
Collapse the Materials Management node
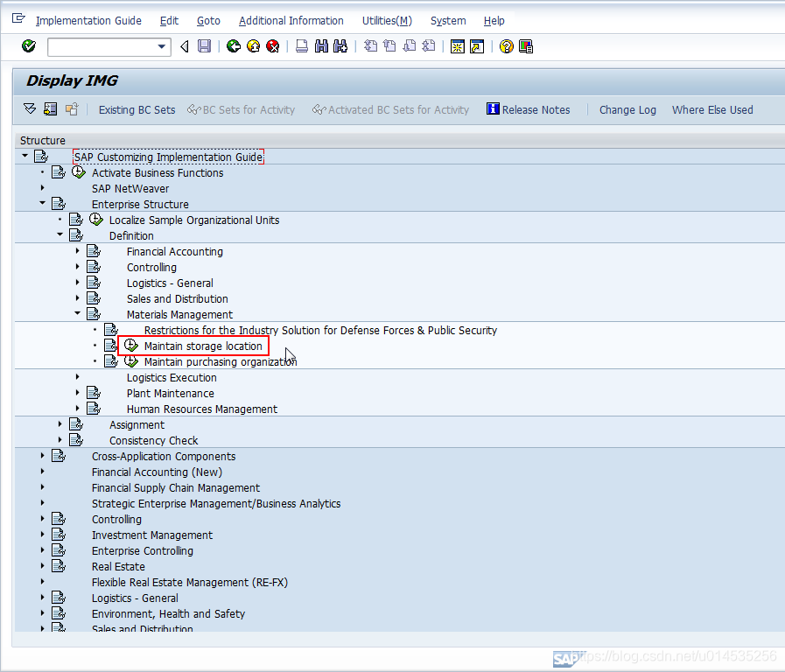point(78,313)
